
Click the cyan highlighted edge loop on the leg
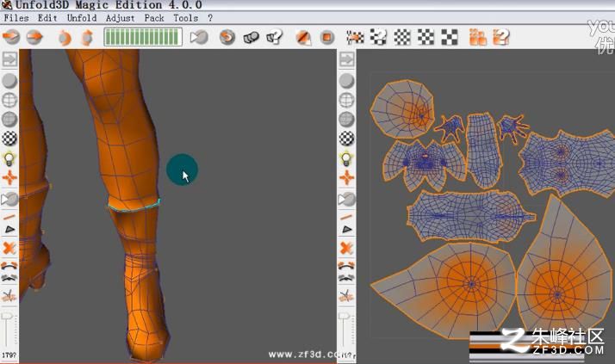pos(134,207)
